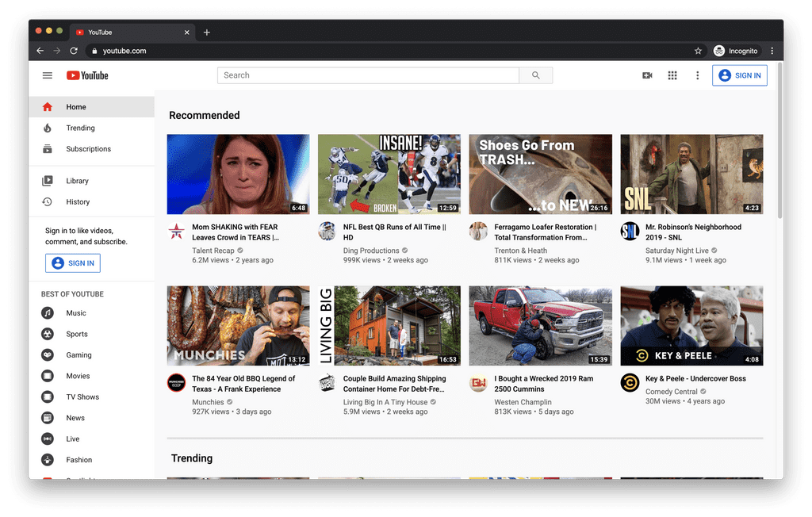812x517 pixels.
Task: Open Trending in the sidebar
Action: pyautogui.click(x=92, y=128)
